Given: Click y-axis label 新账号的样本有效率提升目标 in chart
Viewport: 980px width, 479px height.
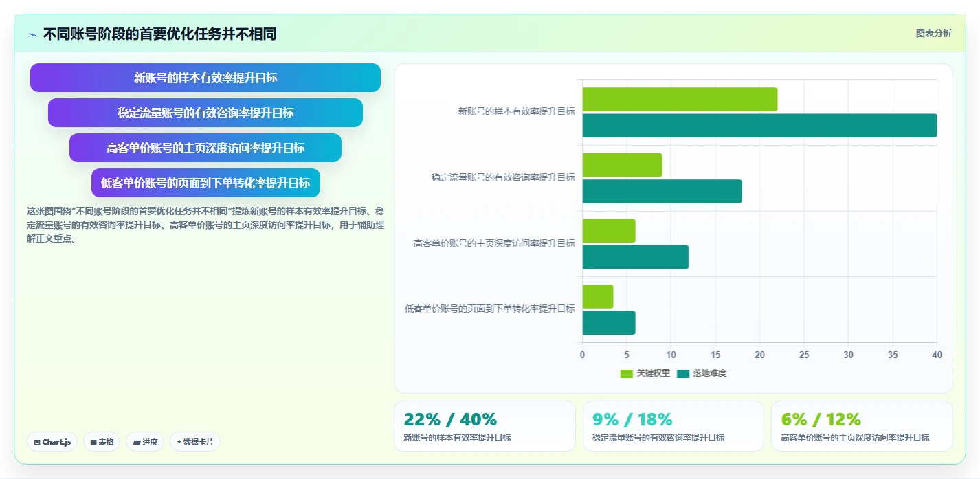Looking at the screenshot, I should pyautogui.click(x=516, y=111).
